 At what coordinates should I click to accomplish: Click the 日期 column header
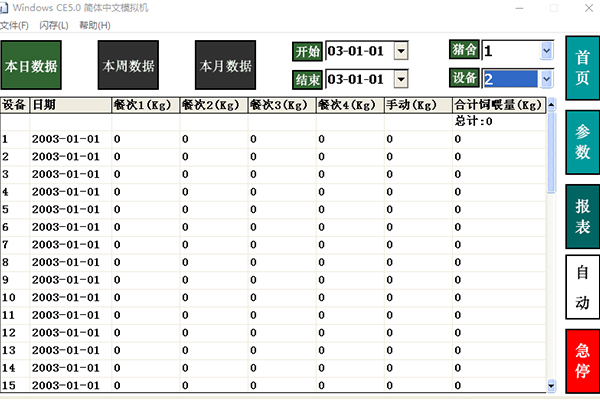(x=70, y=104)
